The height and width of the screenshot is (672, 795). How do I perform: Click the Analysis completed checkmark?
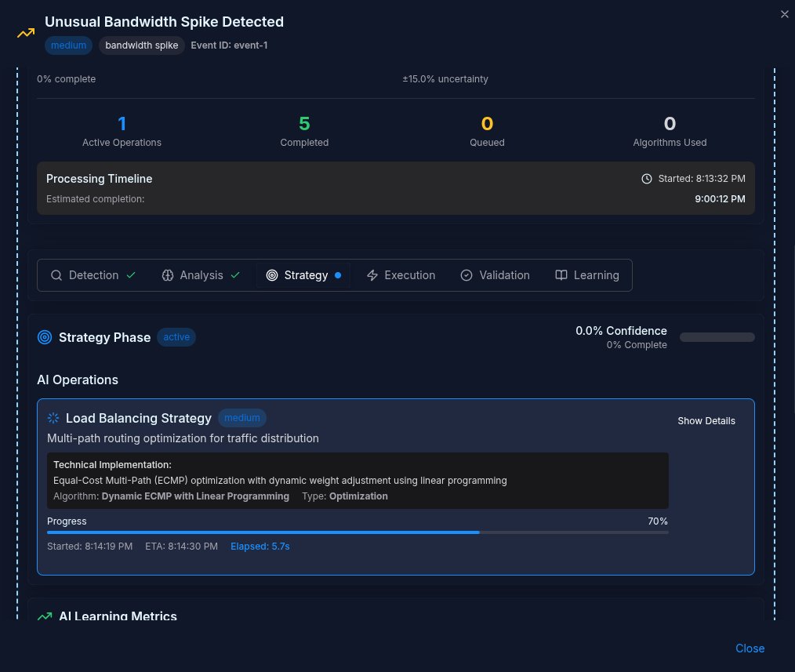click(x=235, y=275)
